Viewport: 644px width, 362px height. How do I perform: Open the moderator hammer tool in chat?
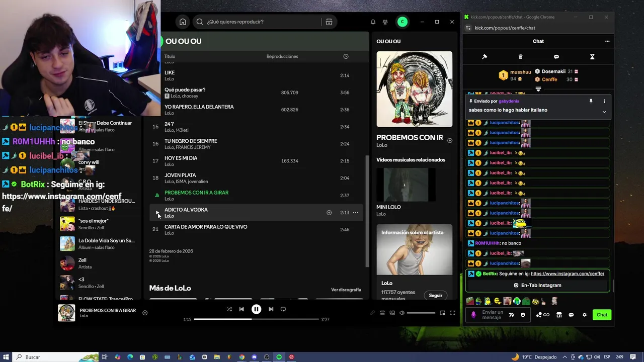[x=485, y=57]
